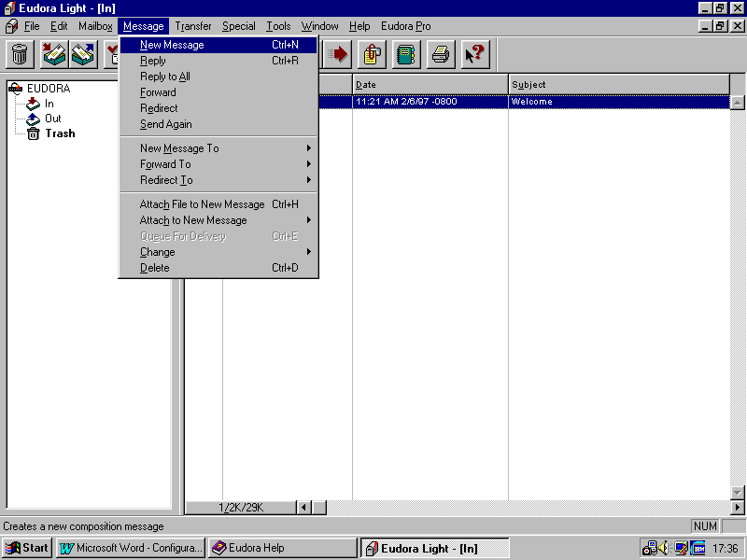Select the Trash mailbox in the tree

[x=60, y=133]
